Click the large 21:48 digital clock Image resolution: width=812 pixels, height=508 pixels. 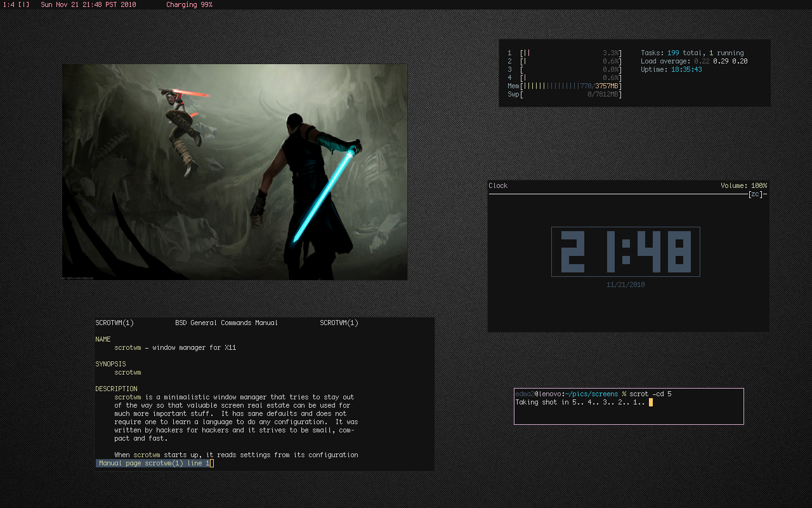625,251
